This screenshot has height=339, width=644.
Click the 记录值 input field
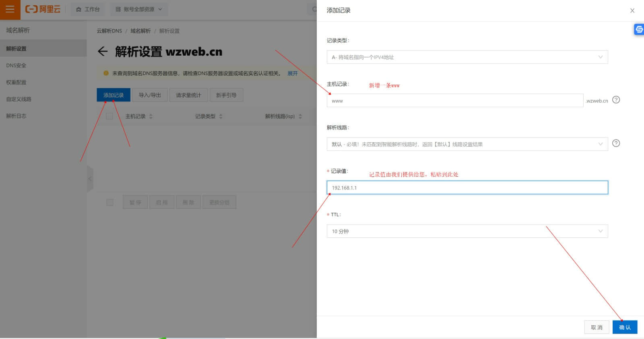467,188
